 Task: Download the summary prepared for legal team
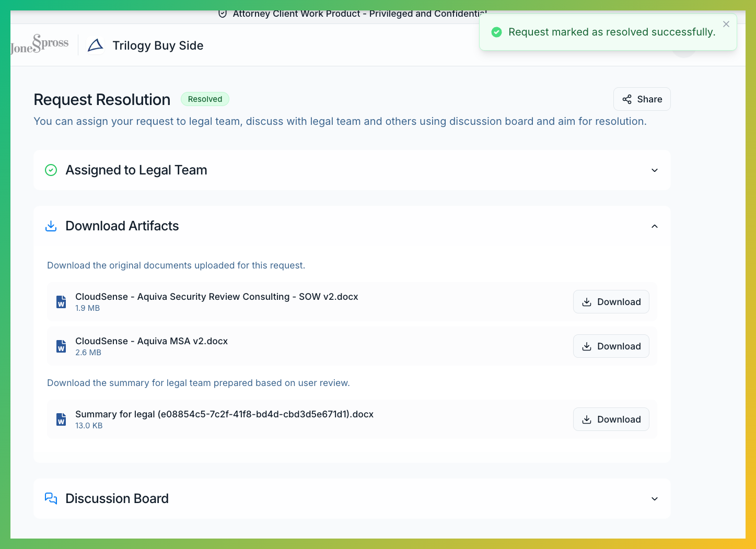pos(611,419)
